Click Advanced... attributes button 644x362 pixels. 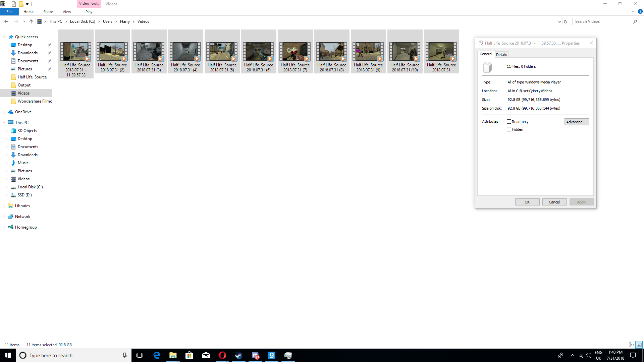pos(577,122)
